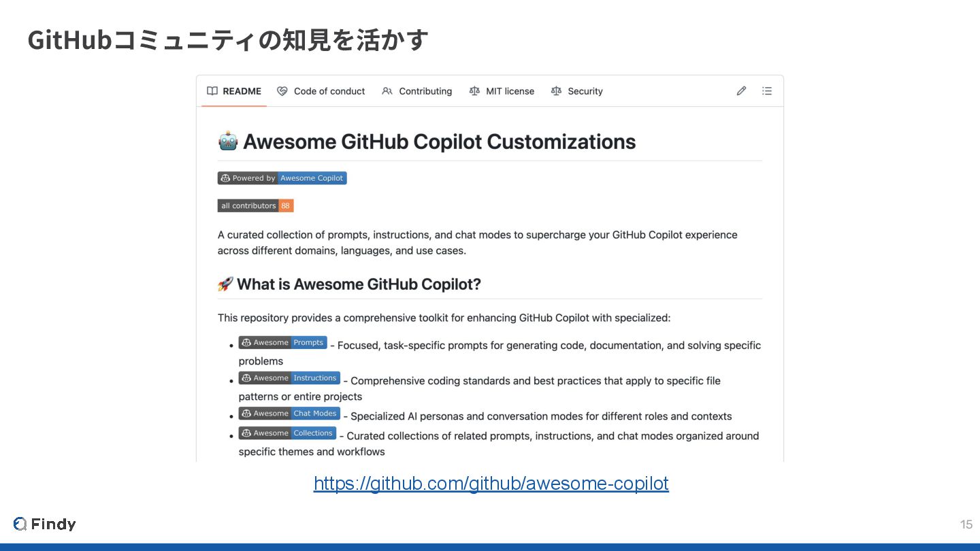Click the slide page number 15
980x551 pixels.
[x=966, y=524]
